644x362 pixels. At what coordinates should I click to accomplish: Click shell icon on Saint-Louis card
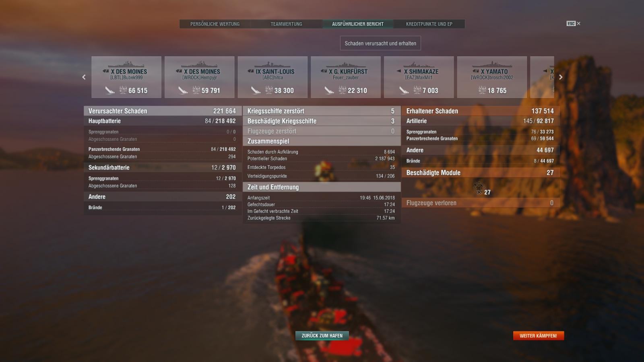(x=256, y=90)
